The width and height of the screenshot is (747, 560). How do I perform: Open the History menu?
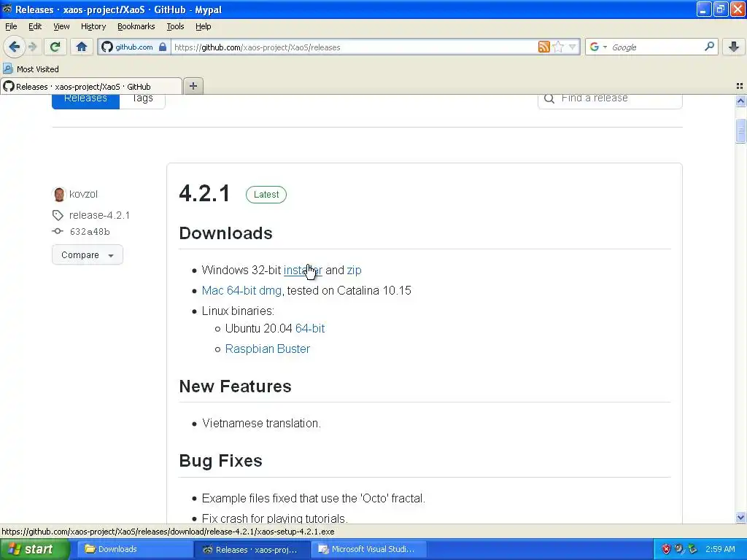(93, 26)
